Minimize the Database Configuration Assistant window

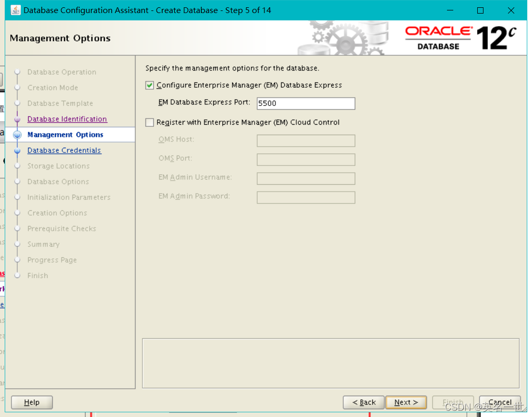(450, 10)
